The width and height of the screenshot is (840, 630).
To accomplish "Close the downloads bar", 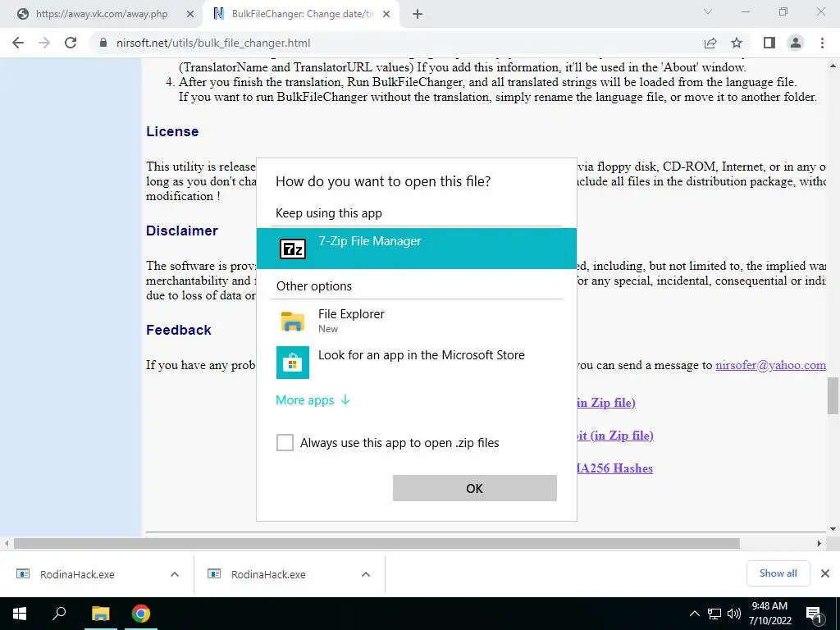I will click(825, 573).
